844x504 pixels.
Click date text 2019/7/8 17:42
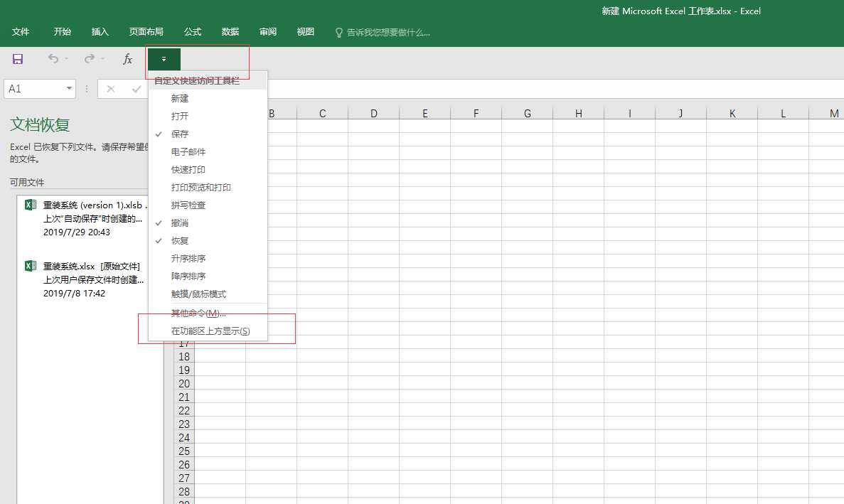point(74,294)
